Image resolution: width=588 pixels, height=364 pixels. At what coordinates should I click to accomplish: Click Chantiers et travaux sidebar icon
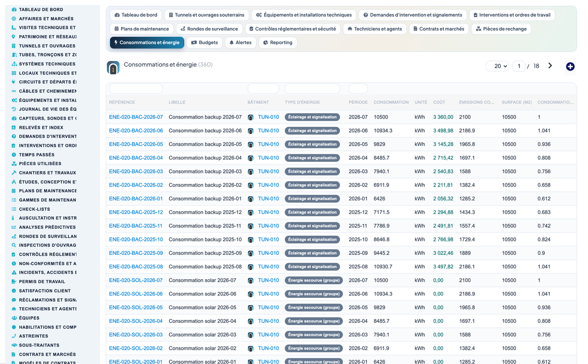click(14, 172)
